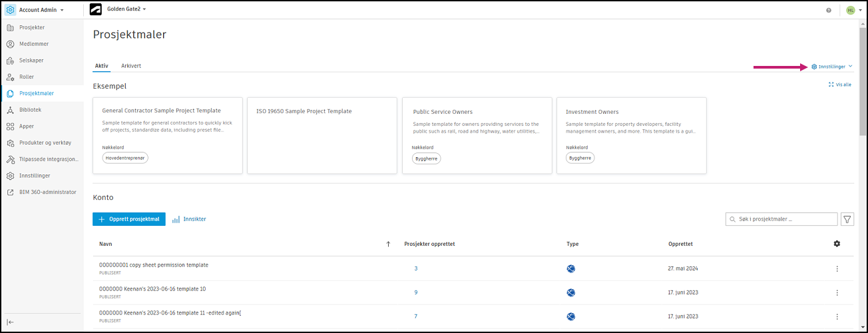This screenshot has width=868, height=333.
Task: Click the Vis alle link
Action: (x=840, y=85)
